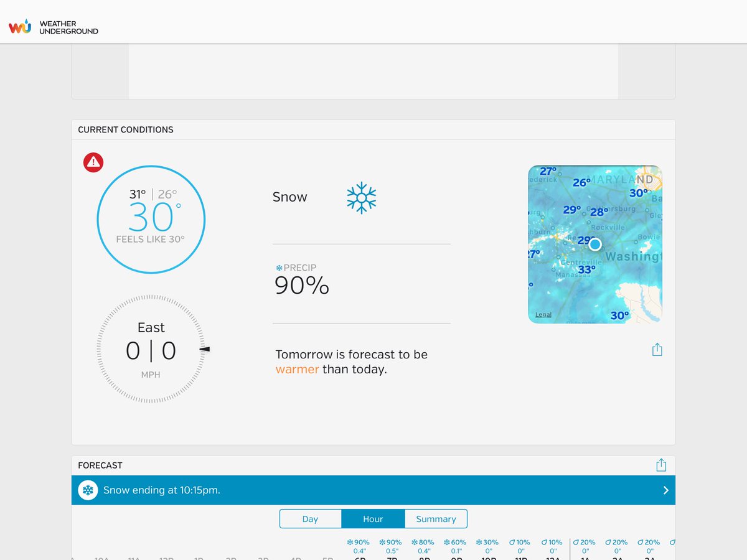Viewport: 747px width, 560px height.
Task: Click the PRECIP snowflake icon
Action: [x=278, y=267]
